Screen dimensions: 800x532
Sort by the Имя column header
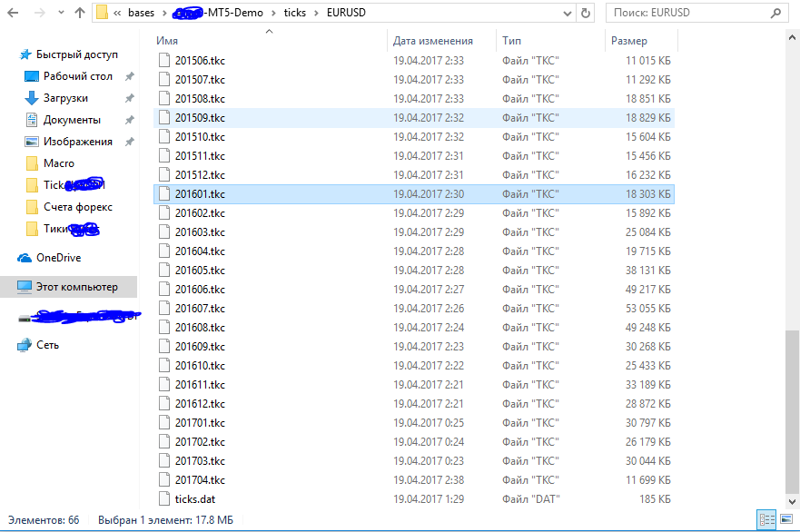pyautogui.click(x=167, y=41)
